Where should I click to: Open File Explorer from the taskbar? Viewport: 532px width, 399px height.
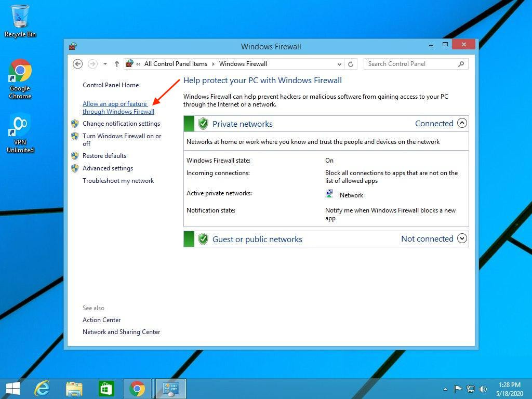pos(74,388)
